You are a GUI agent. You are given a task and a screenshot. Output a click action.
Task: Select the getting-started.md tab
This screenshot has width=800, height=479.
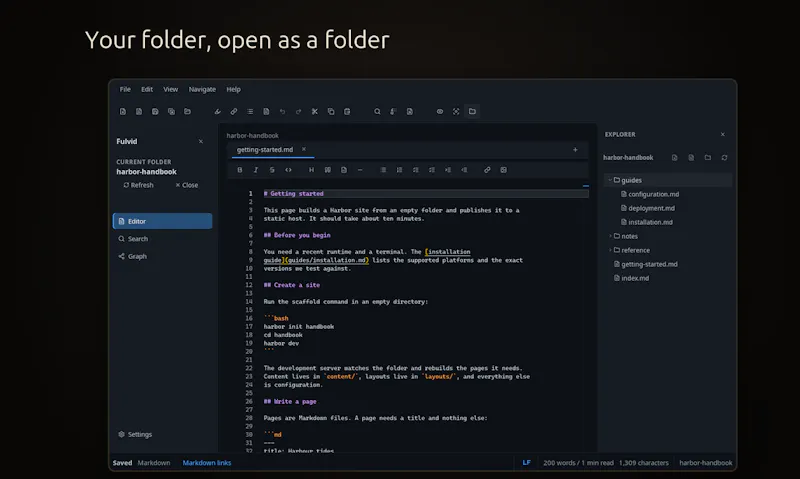[x=265, y=149]
